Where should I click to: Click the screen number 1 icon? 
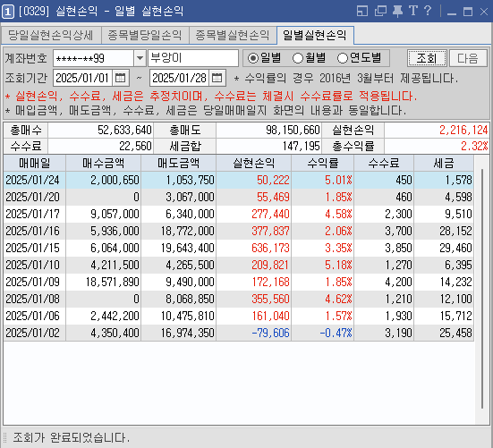(8, 12)
